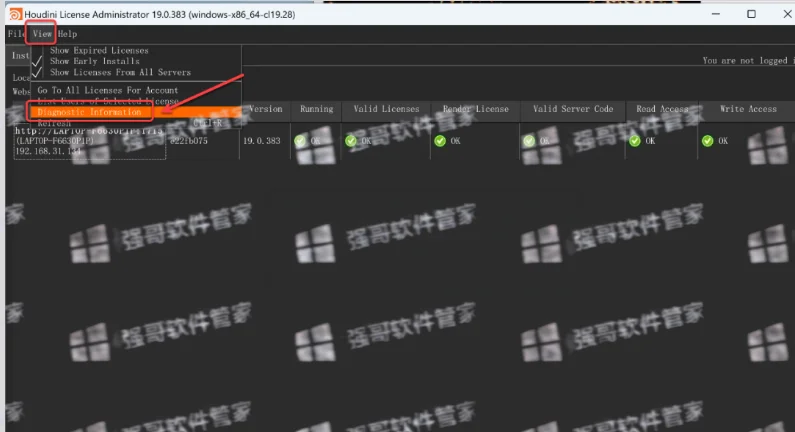Select List Users of Selected License
Viewport: 795px width, 432px height.
tap(107, 101)
